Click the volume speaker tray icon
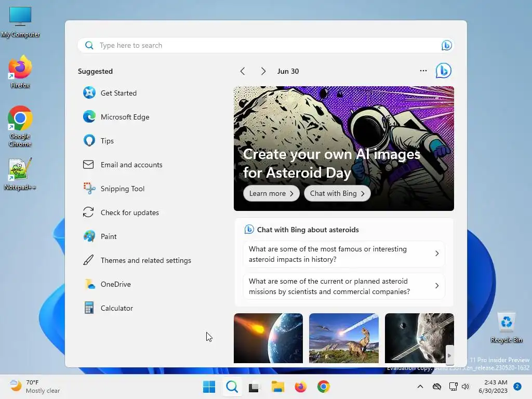Image resolution: width=532 pixels, height=399 pixels. [466, 387]
